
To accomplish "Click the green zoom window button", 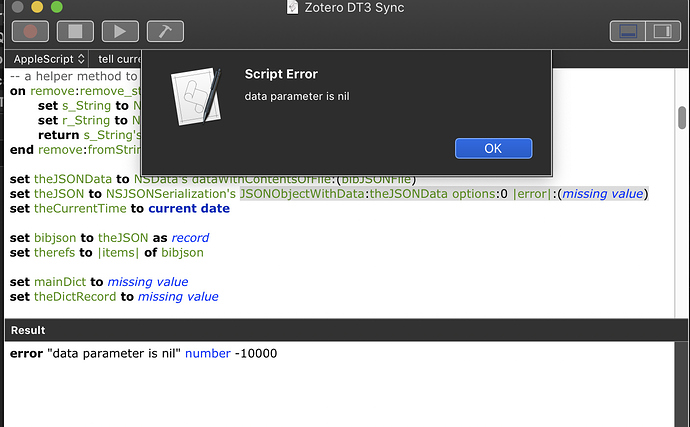I will 57,7.
